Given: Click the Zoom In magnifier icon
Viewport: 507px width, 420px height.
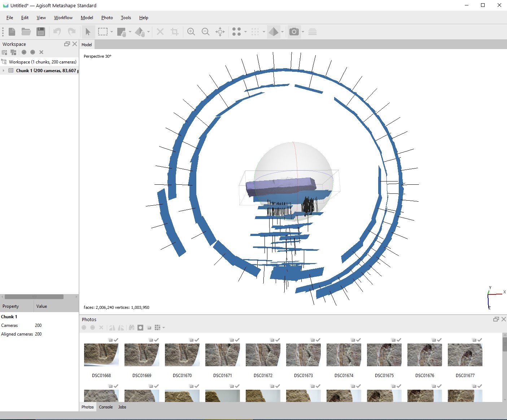Looking at the screenshot, I should [191, 32].
